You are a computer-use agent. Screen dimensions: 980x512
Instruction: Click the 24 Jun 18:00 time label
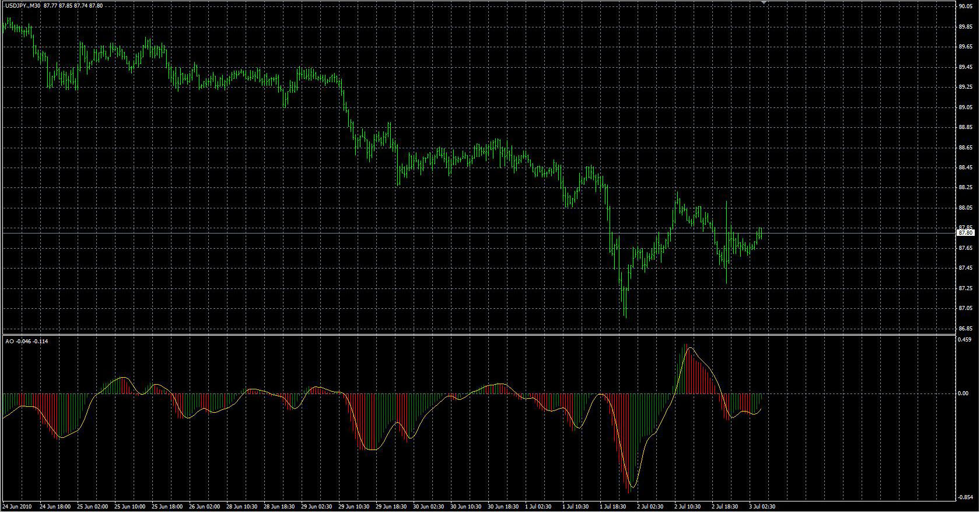[55, 507]
